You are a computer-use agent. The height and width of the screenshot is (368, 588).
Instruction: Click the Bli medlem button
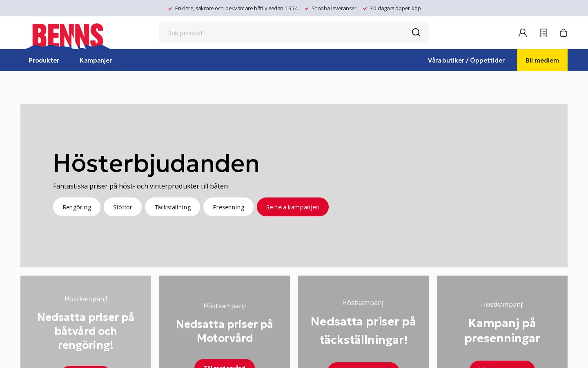(542, 60)
